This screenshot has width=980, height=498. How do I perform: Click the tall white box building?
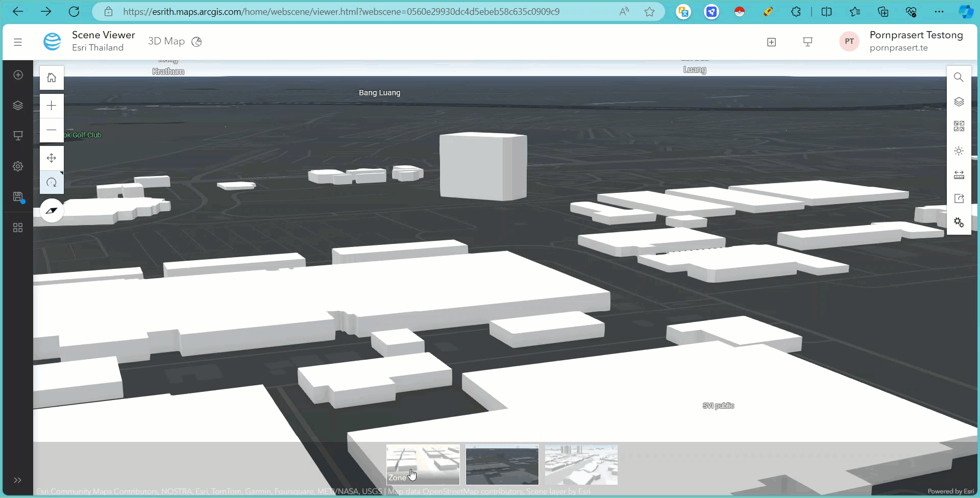tap(483, 166)
